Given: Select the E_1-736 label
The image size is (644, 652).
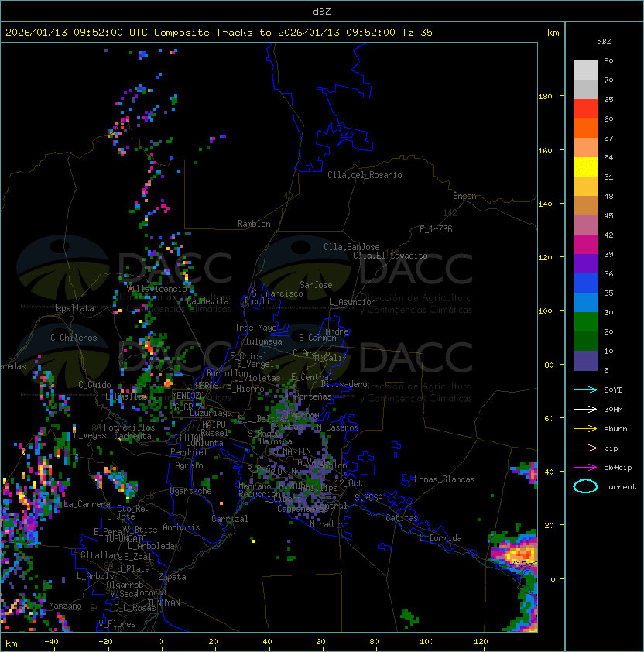Looking at the screenshot, I should [436, 229].
